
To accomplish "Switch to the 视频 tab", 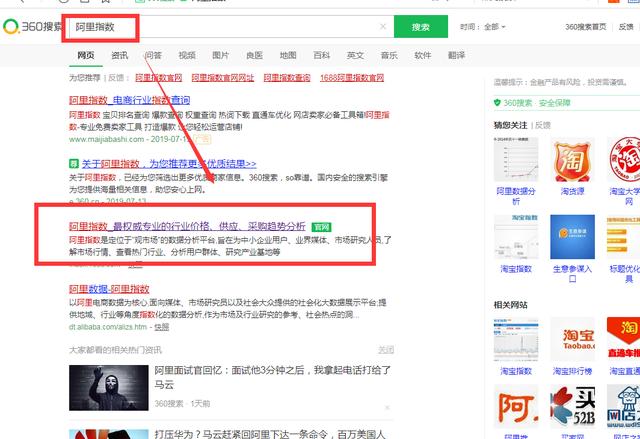I will coord(187,55).
